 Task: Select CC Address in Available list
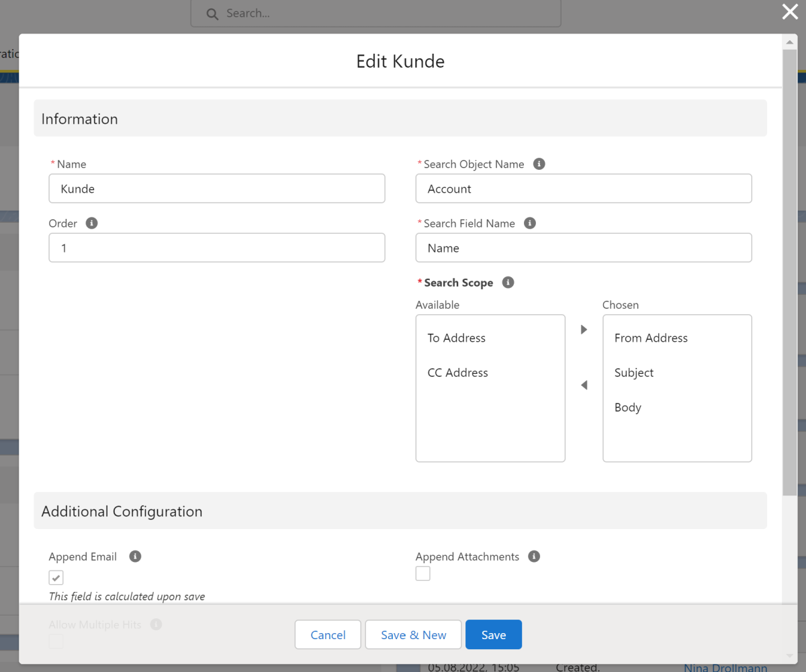[458, 373]
